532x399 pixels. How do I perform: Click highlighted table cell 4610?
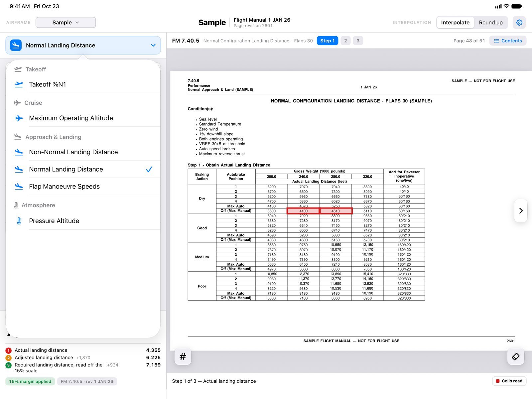coord(335,211)
